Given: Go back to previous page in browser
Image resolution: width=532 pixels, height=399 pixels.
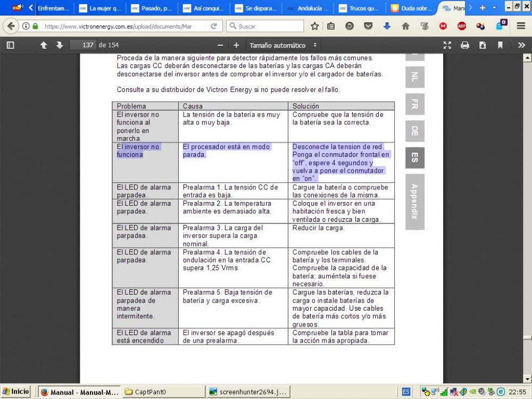Looking at the screenshot, I should coord(11,26).
